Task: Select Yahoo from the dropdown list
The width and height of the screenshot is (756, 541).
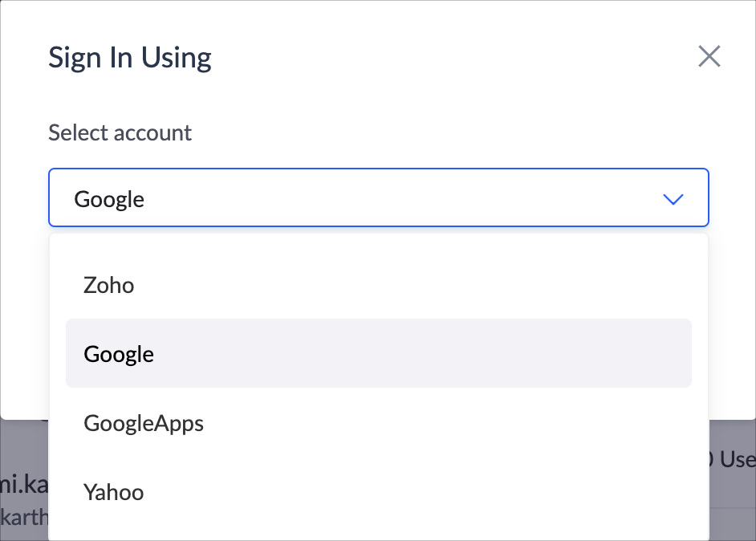Action: point(114,492)
